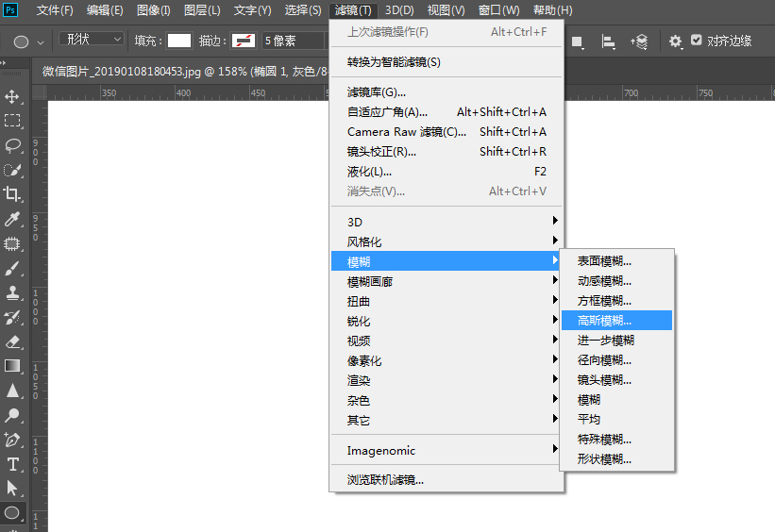
Task: Select the Quick Selection tool
Action: [x=12, y=170]
